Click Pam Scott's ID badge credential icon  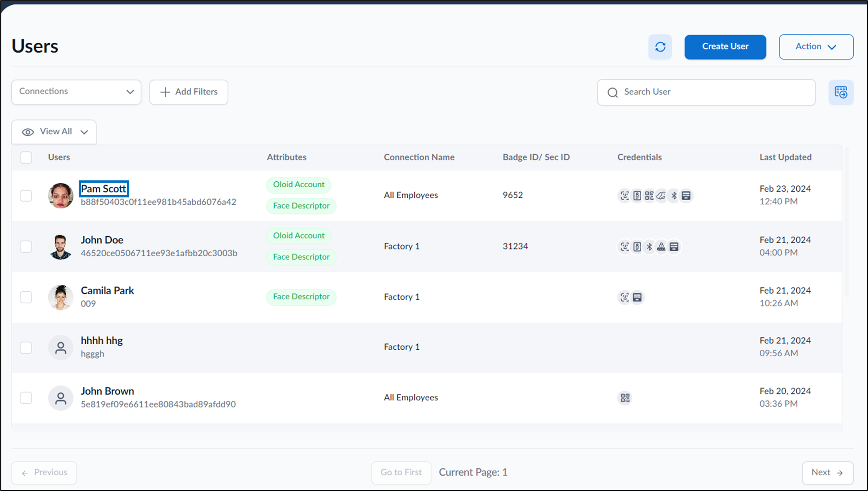pos(637,196)
